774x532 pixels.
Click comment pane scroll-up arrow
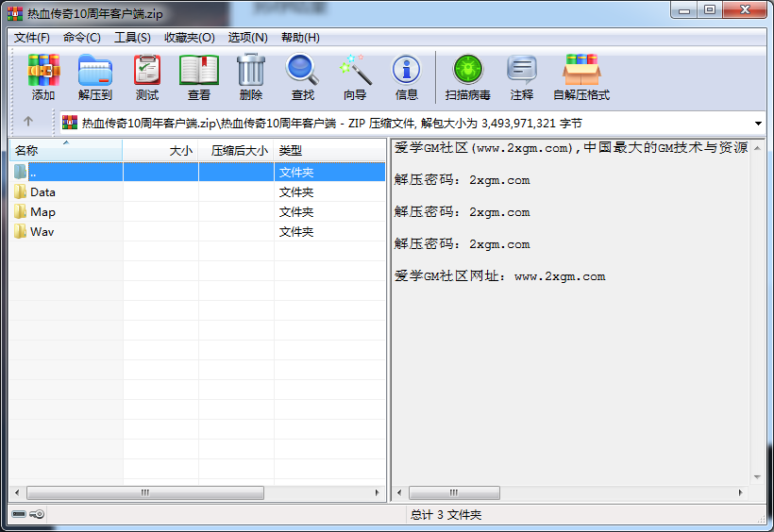click(x=757, y=147)
